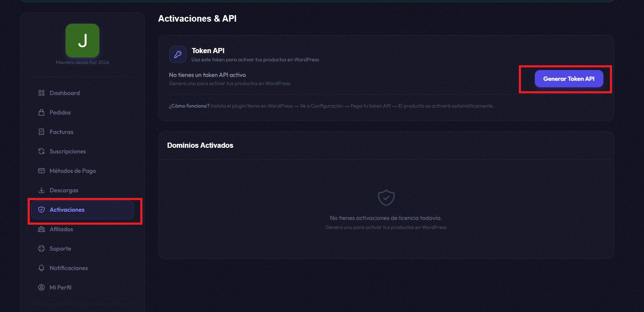The height and width of the screenshot is (312, 644).
Task: Click the Métodos de Pago card icon
Action: click(41, 171)
